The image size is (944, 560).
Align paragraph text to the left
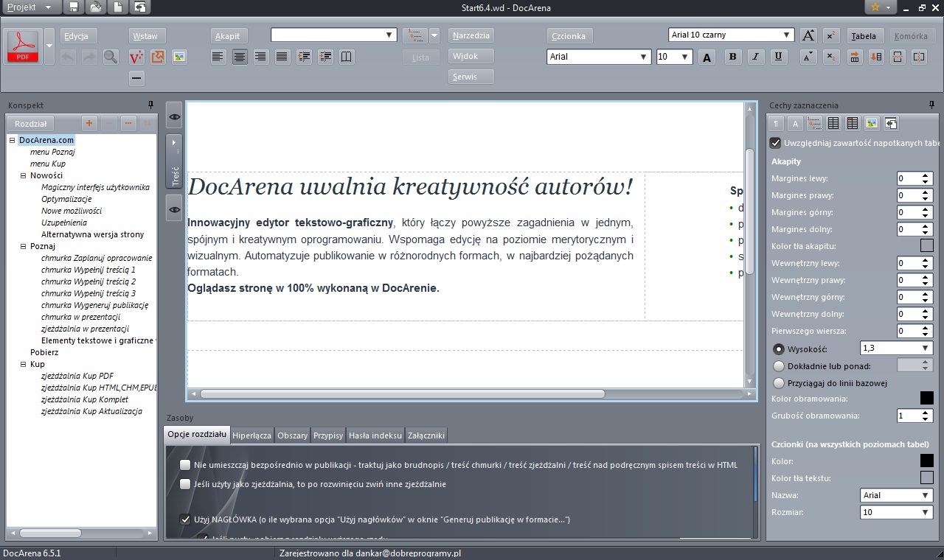click(218, 57)
